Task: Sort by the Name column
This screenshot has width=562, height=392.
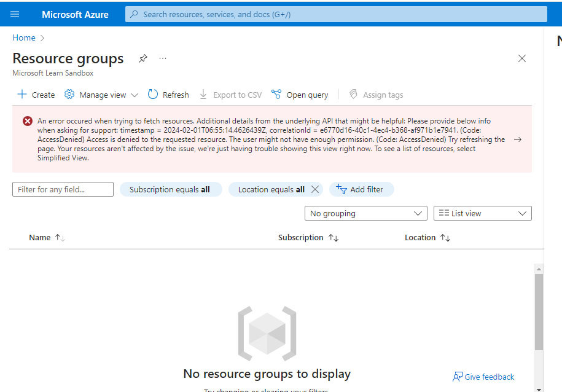Action: [47, 237]
